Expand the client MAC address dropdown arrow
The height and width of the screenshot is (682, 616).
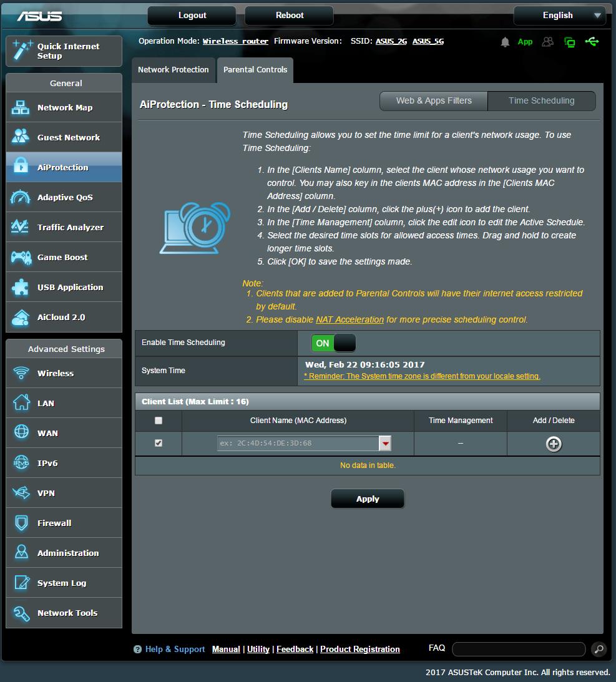coord(385,443)
